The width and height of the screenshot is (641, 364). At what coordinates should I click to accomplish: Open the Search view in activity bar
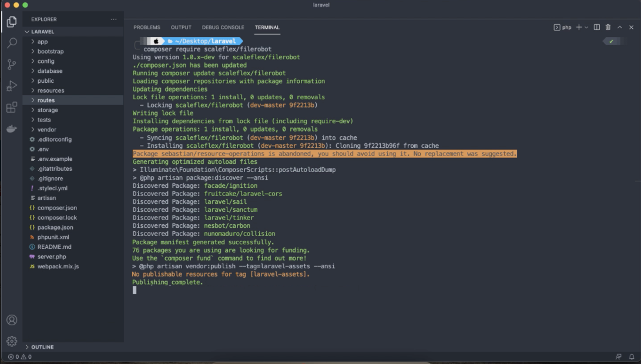12,43
